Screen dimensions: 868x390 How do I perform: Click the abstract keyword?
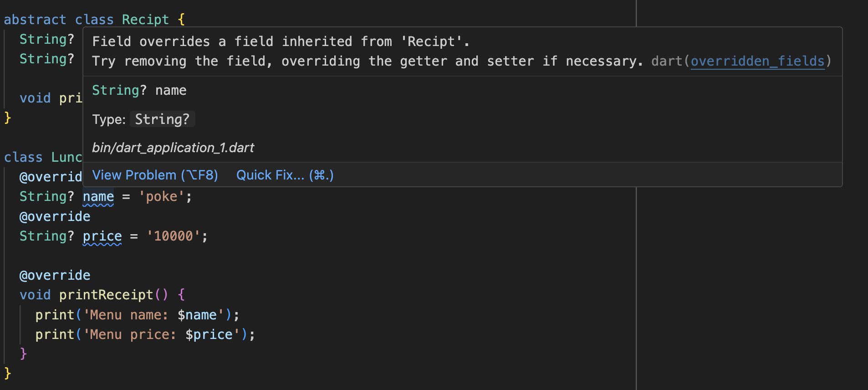[35, 20]
